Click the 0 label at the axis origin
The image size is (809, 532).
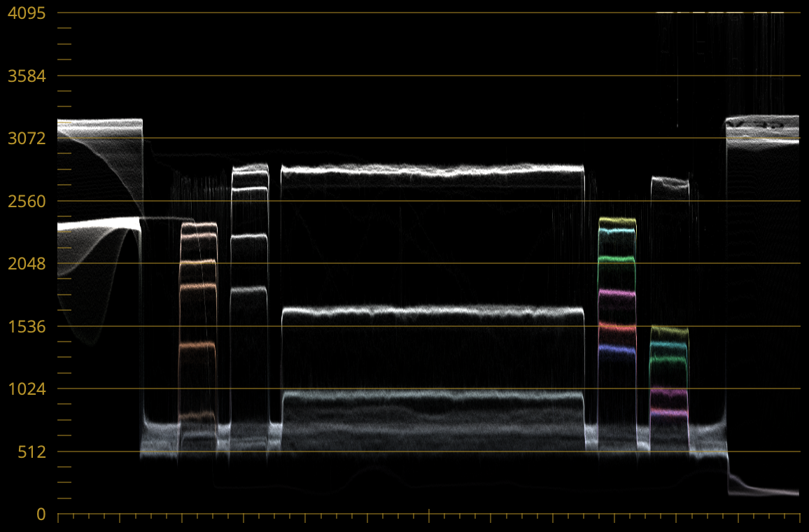(x=41, y=514)
